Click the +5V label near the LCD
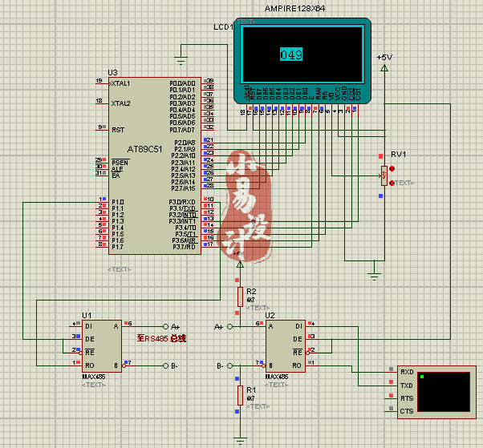Screen dimensions: 483x448 pos(384,57)
